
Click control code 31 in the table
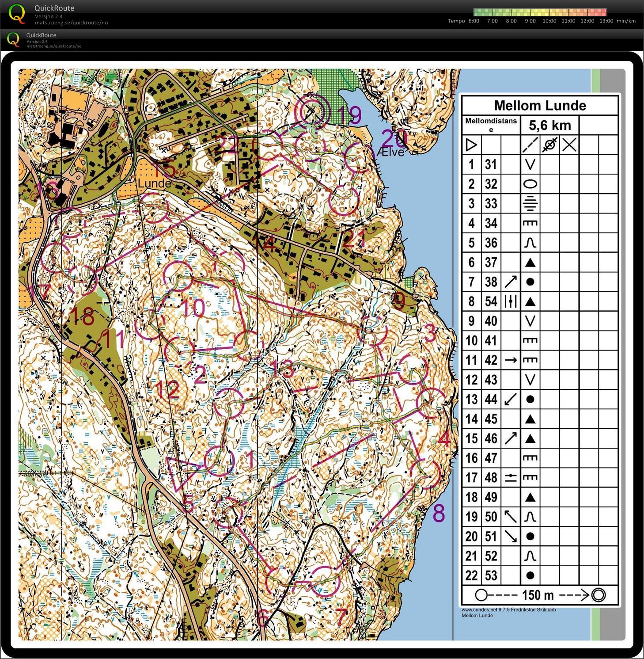tap(491, 164)
